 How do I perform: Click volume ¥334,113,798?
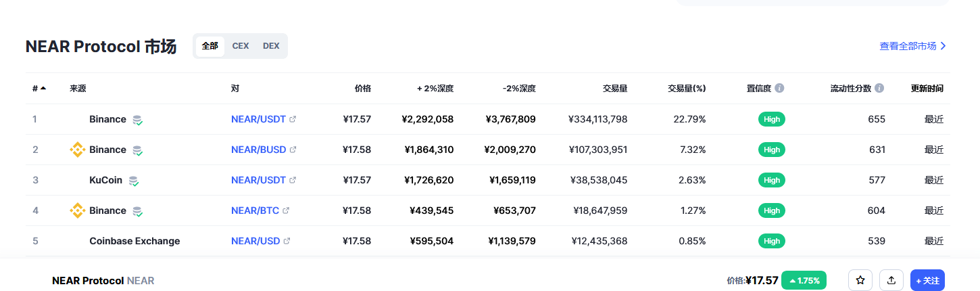click(598, 119)
